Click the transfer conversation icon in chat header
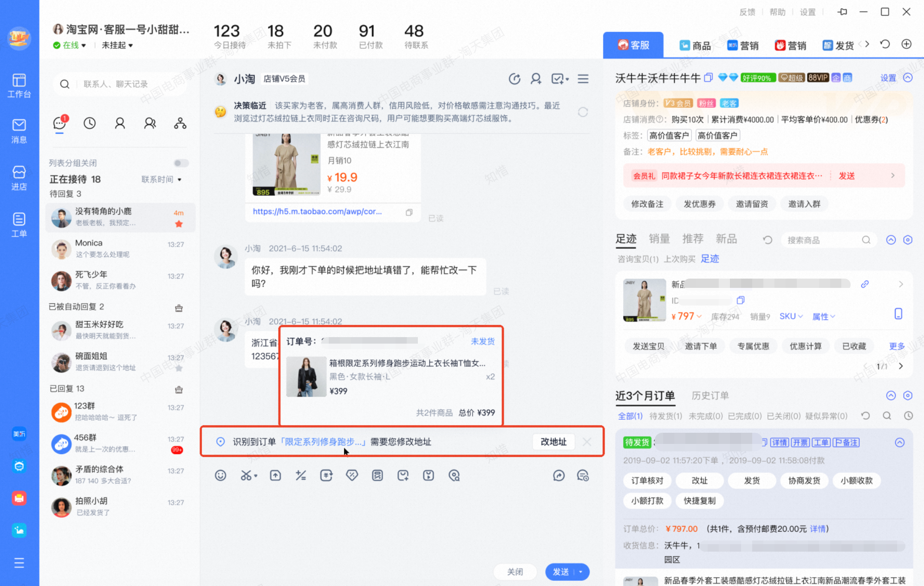924x586 pixels. click(514, 79)
